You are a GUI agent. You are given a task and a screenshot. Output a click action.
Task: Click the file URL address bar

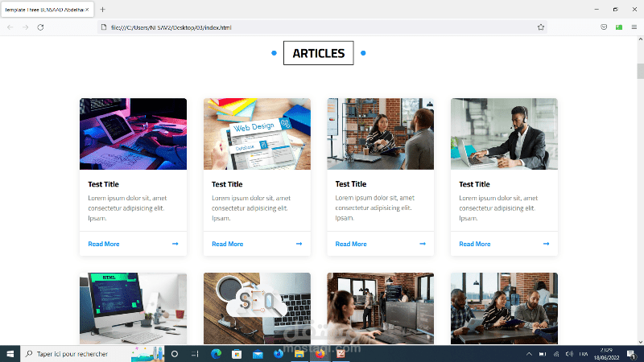coord(323,27)
